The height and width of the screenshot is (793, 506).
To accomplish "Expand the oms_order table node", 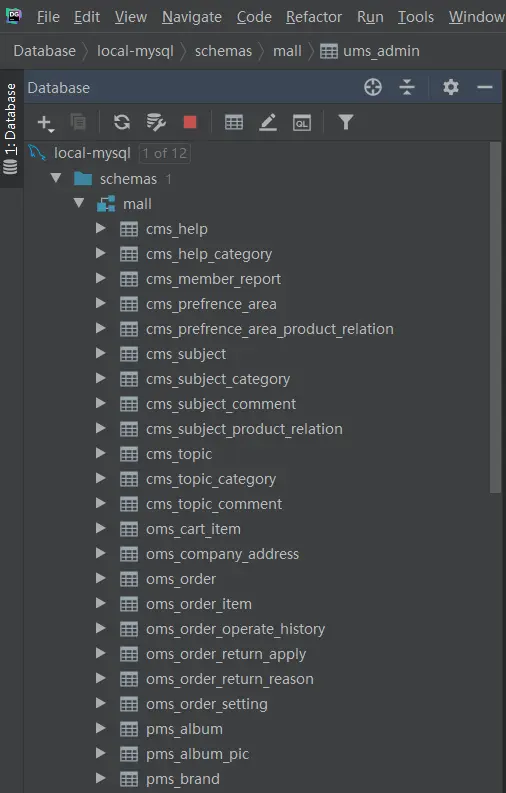I will click(101, 578).
